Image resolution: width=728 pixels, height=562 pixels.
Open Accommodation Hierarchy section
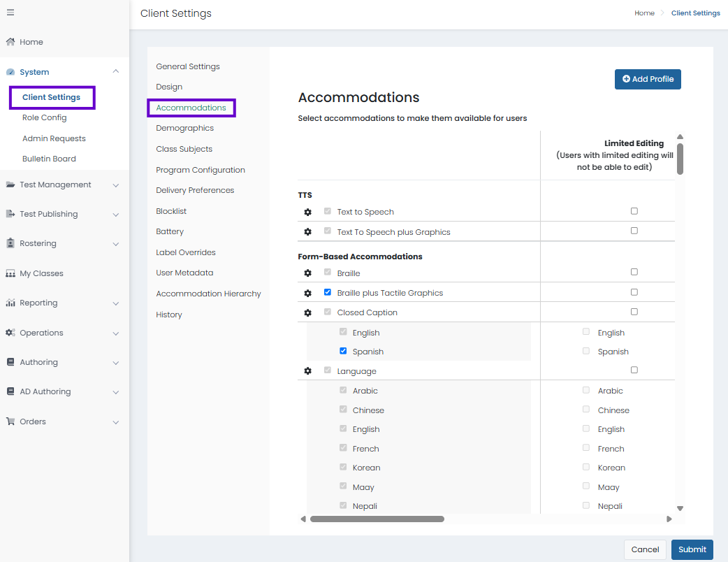pyautogui.click(x=208, y=294)
